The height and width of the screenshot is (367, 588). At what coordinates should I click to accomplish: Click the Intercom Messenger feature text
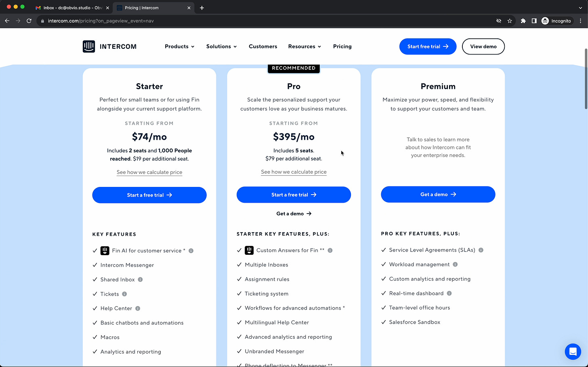tap(127, 265)
